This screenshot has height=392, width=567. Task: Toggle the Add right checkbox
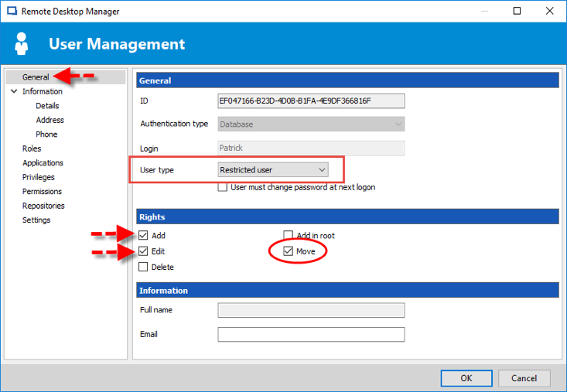coord(143,236)
